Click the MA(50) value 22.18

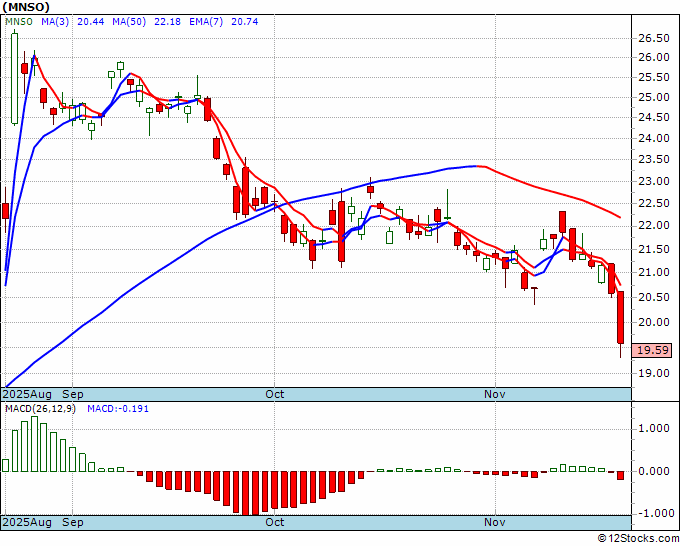(x=167, y=21)
